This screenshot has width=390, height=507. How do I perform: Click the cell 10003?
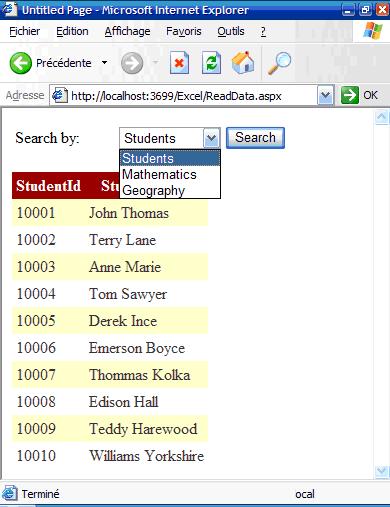(36, 267)
